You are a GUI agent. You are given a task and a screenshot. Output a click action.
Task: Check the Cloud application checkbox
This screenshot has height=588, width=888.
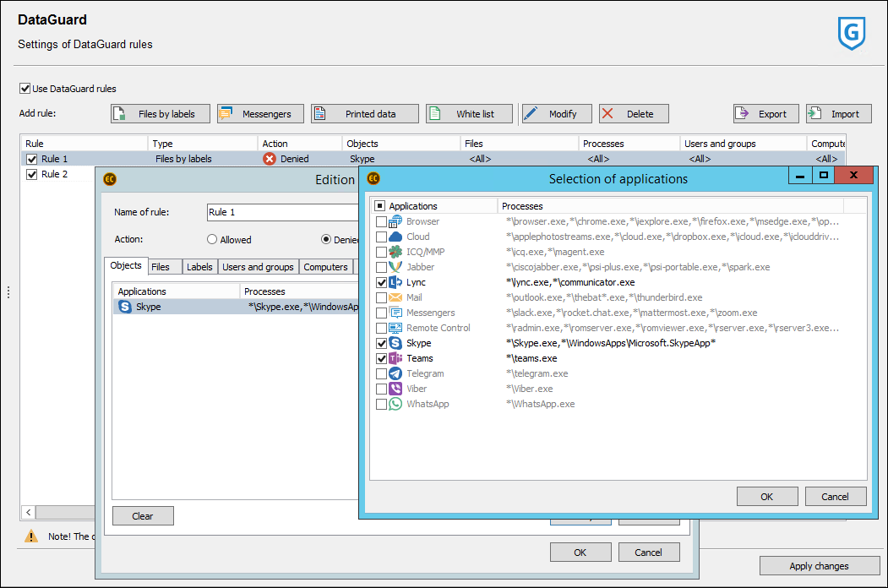(381, 237)
